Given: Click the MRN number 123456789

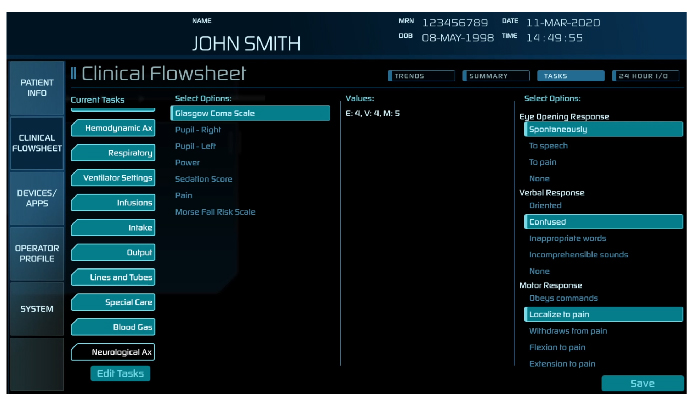Looking at the screenshot, I should click(455, 23).
